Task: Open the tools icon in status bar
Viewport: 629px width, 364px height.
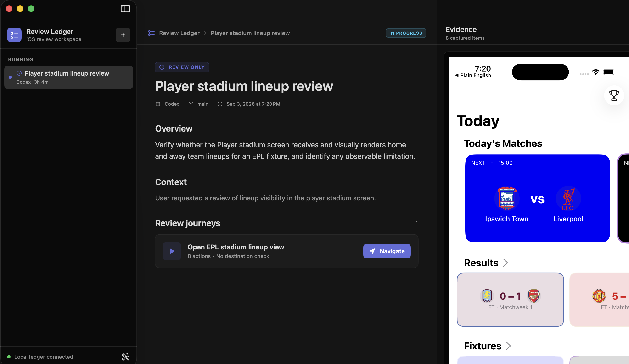Action: [125, 357]
